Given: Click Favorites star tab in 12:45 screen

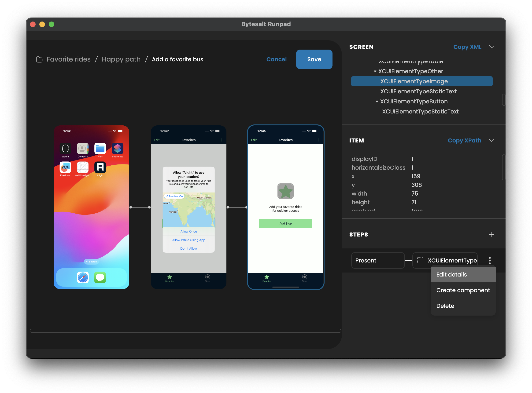Looking at the screenshot, I should 267,278.
